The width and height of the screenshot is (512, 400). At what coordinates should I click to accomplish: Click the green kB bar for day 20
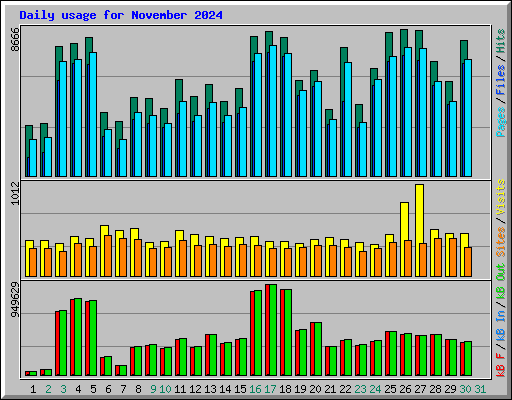pyautogui.click(x=318, y=349)
